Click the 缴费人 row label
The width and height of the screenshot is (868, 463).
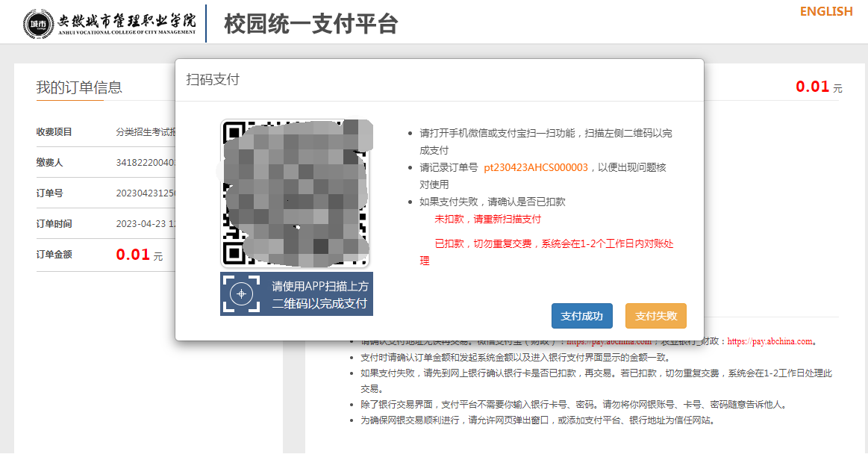(50, 162)
